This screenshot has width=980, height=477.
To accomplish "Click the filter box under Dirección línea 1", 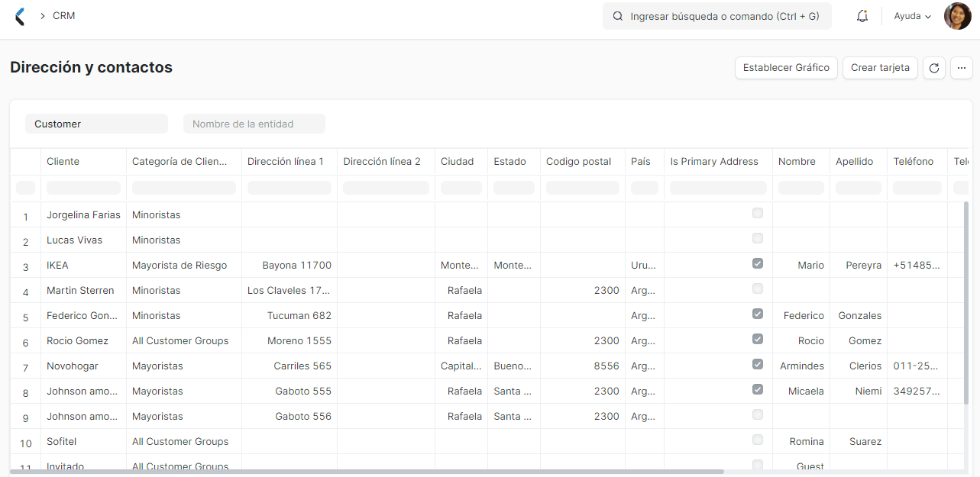I will [289, 188].
